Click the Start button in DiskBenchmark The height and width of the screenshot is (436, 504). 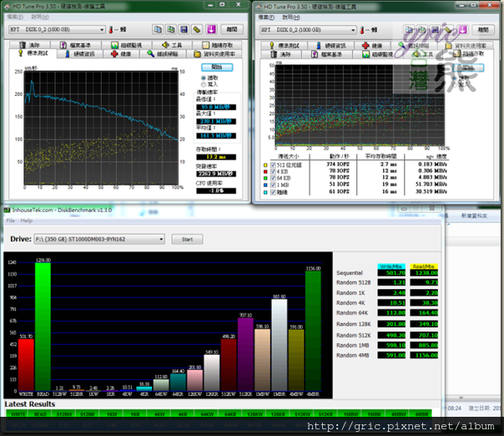pyautogui.click(x=186, y=239)
